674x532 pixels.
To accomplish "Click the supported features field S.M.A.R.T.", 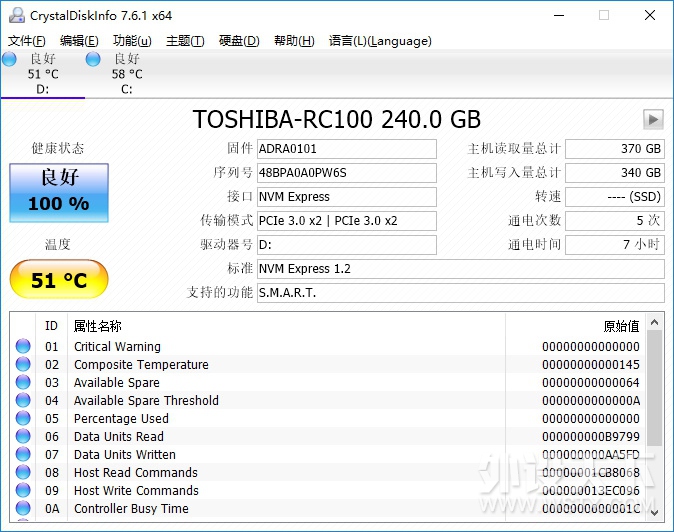I will 461,293.
